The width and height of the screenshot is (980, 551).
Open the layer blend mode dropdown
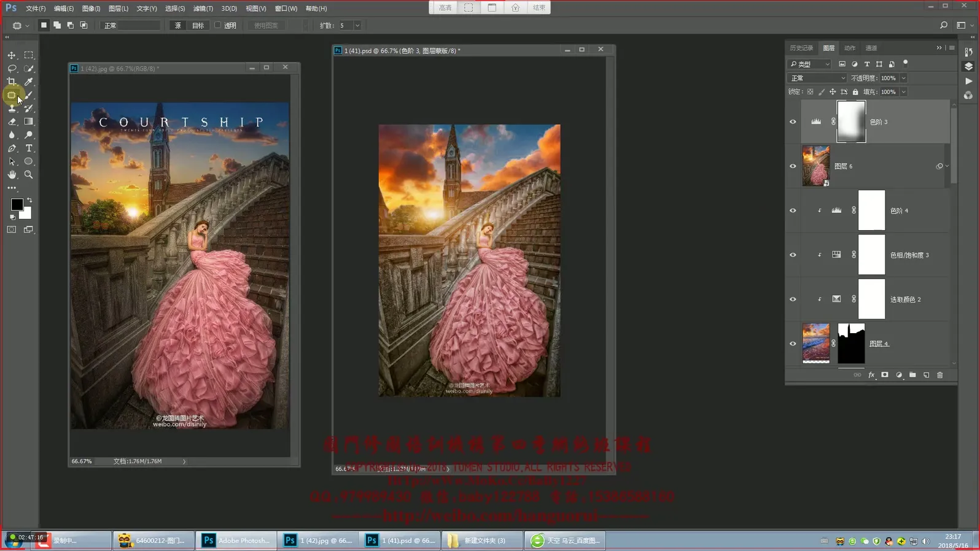pos(817,79)
